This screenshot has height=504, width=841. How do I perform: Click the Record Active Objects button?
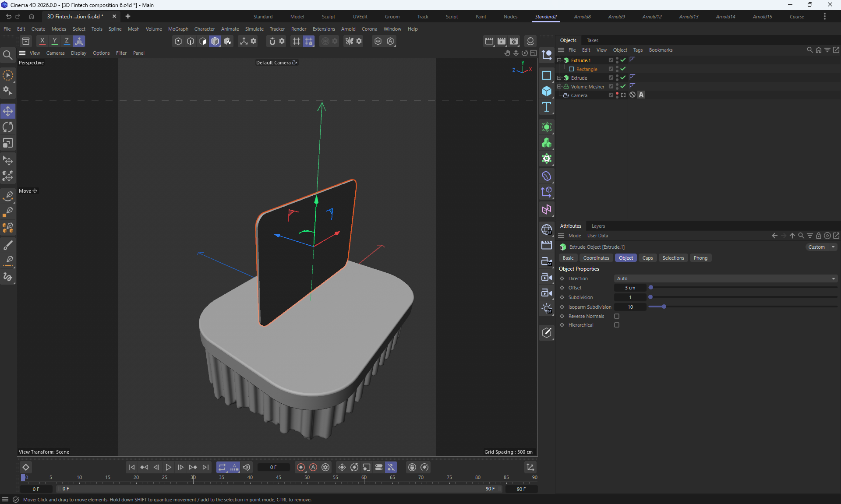(x=301, y=467)
